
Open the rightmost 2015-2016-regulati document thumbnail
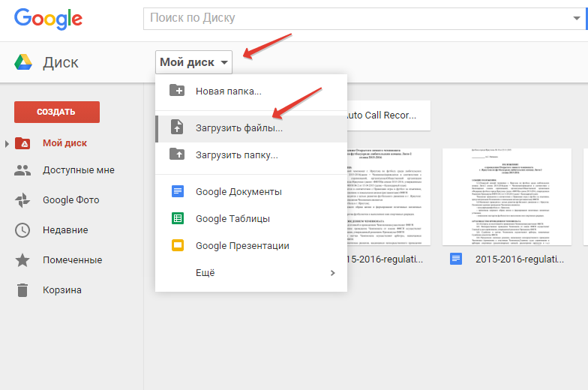507,196
